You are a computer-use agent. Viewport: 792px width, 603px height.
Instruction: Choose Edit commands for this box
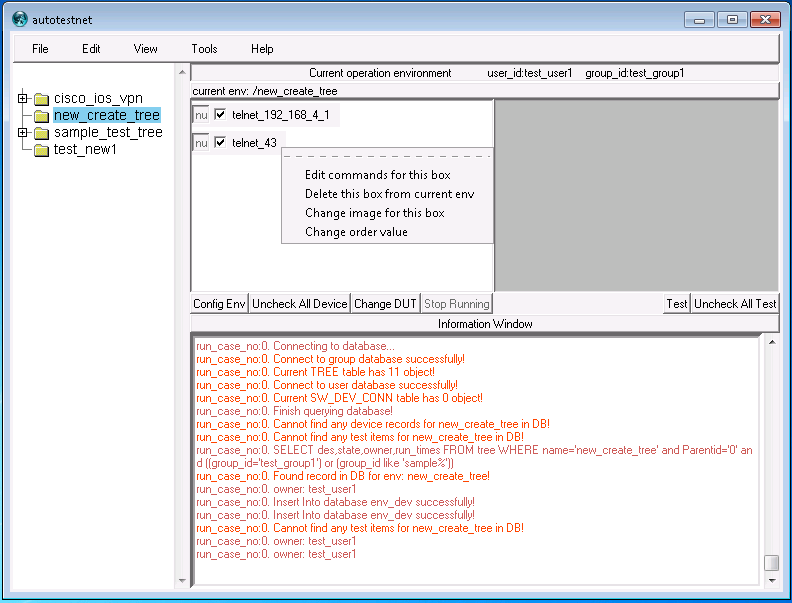(377, 175)
